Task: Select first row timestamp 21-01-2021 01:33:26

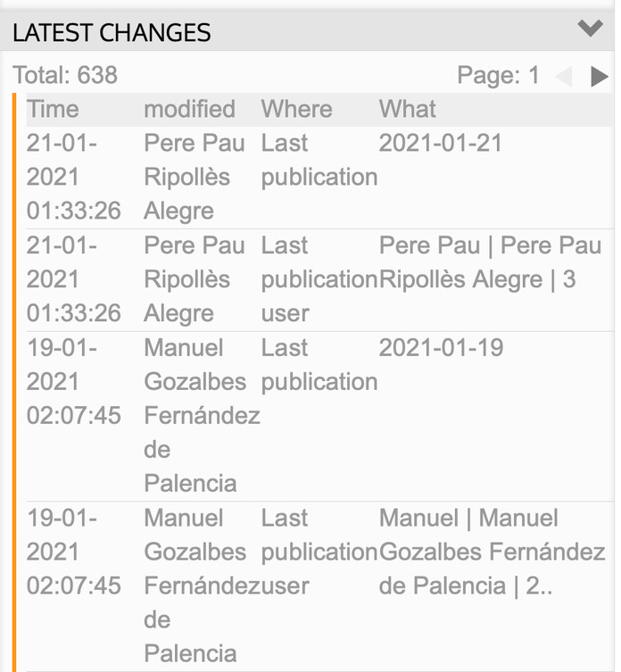Action: pyautogui.click(x=74, y=177)
